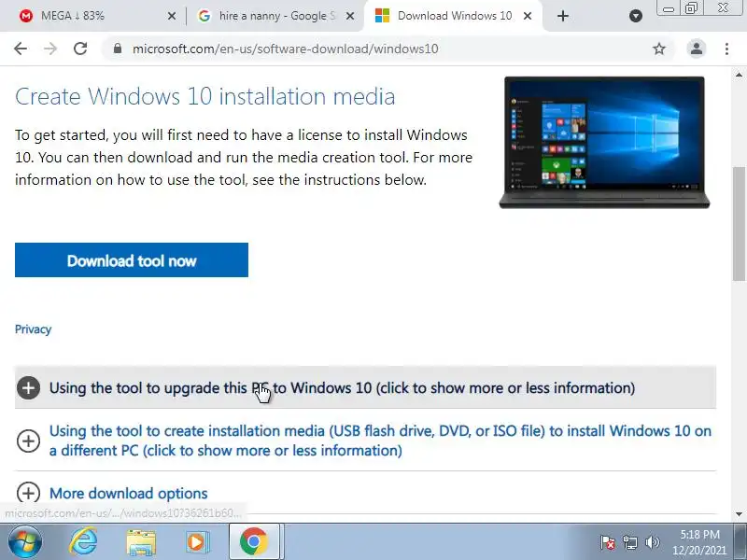Close the MEGA tab

pos(172,16)
